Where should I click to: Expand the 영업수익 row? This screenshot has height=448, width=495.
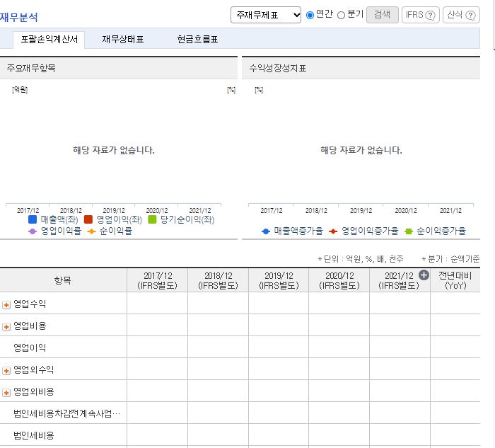tap(6, 305)
